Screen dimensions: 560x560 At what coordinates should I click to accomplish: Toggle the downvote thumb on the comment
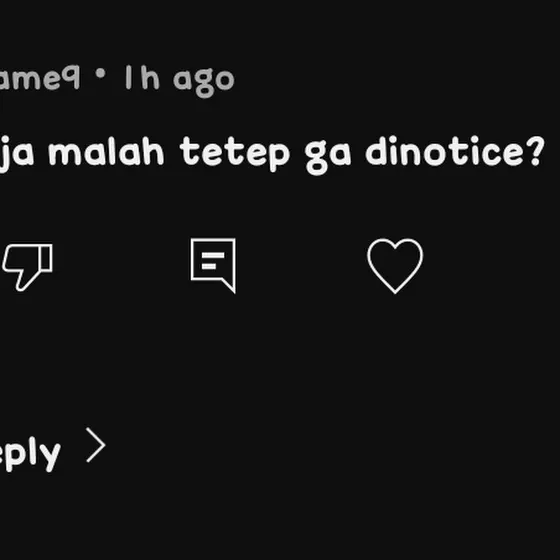pyautogui.click(x=28, y=267)
